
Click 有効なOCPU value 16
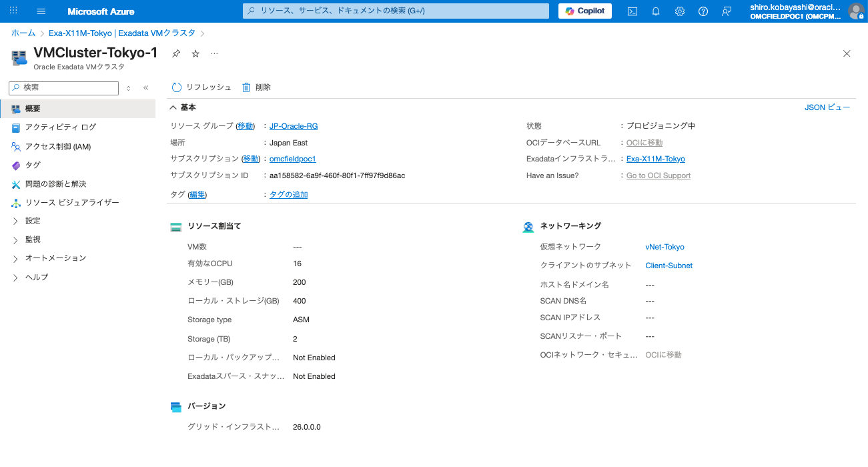(x=298, y=264)
